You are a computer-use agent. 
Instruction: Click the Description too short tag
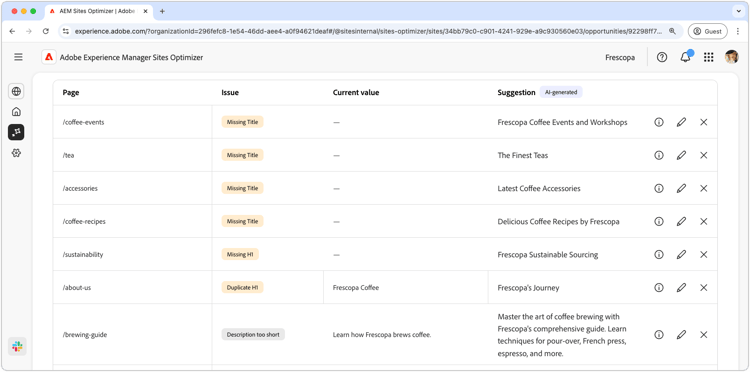[x=253, y=335]
